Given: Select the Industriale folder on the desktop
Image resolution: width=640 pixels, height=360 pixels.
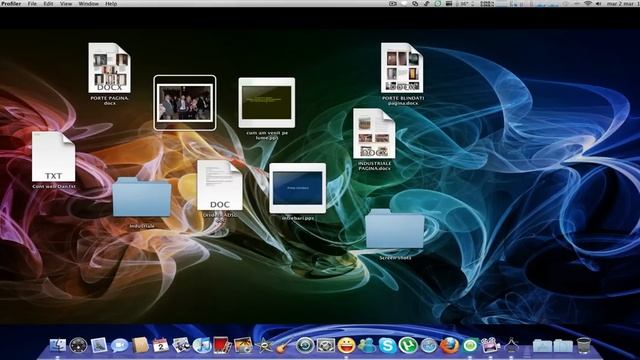Looking at the screenshot, I should pos(142,197).
